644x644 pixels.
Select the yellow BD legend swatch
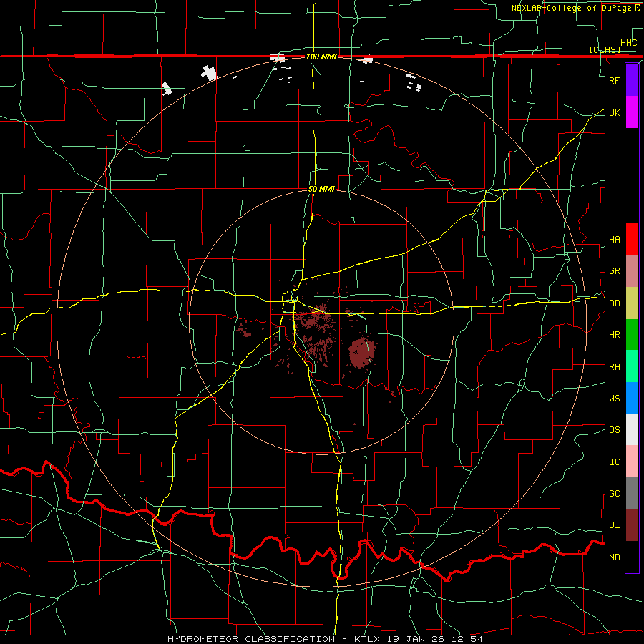pyautogui.click(x=632, y=303)
